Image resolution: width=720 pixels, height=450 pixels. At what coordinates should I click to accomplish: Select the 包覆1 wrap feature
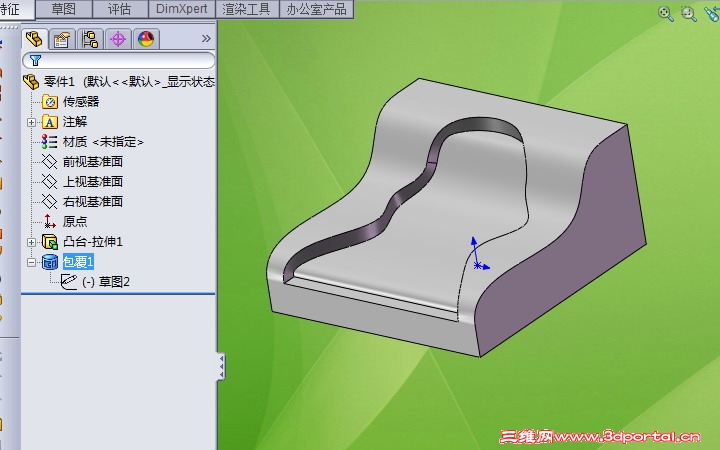pyautogui.click(x=78, y=262)
